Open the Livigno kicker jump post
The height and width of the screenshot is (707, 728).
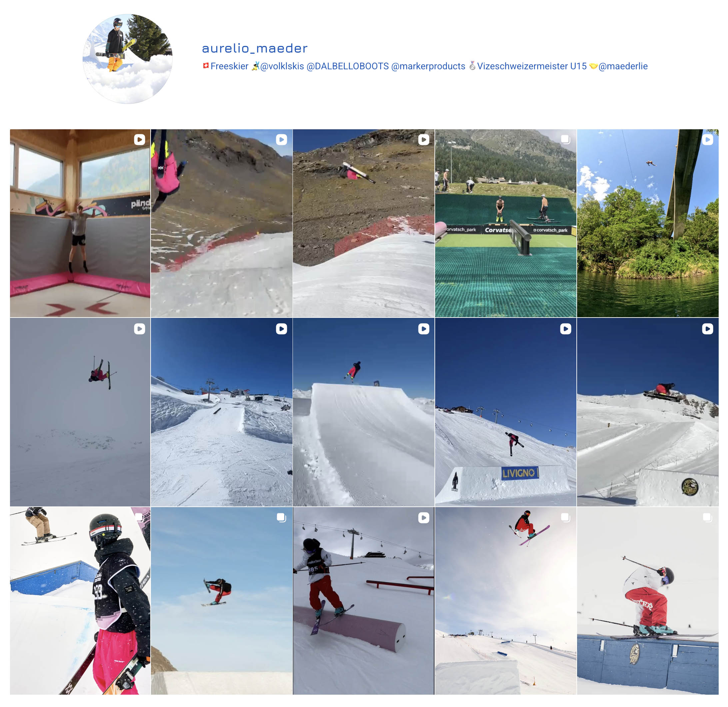[505, 412]
